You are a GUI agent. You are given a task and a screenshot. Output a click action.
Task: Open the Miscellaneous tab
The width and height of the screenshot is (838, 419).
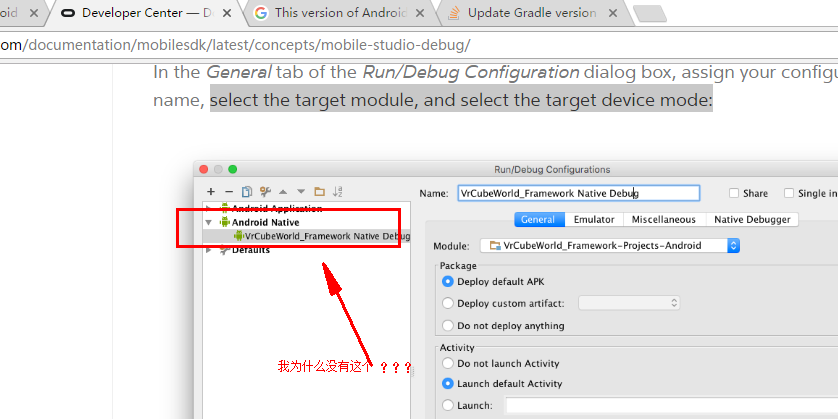pos(664,220)
